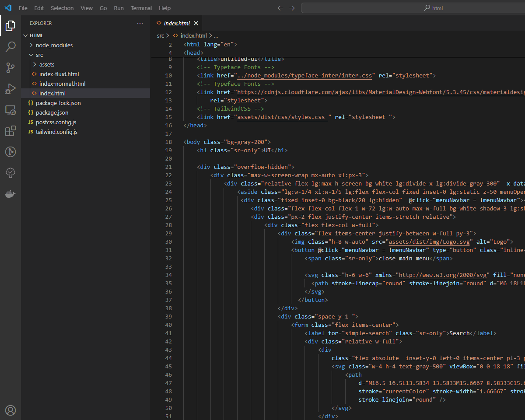
Task: Open the Terminal menu
Action: pyautogui.click(x=141, y=8)
